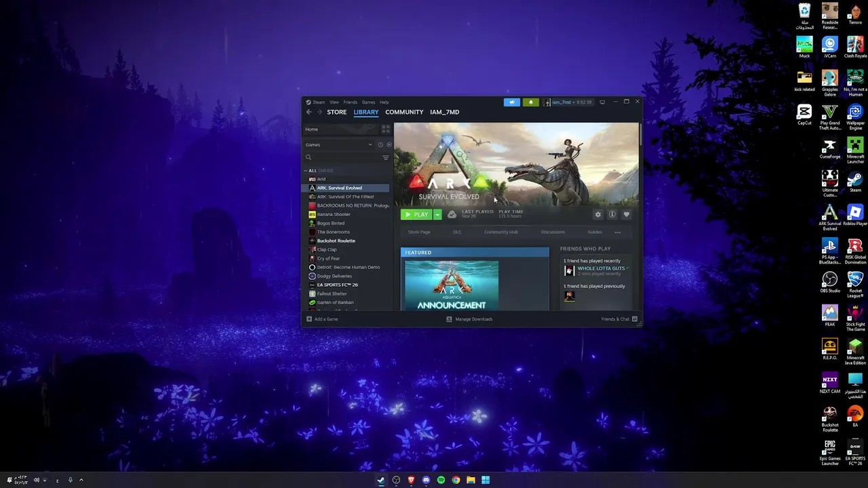
Task: Open the ARK Guides link
Action: coord(595,232)
